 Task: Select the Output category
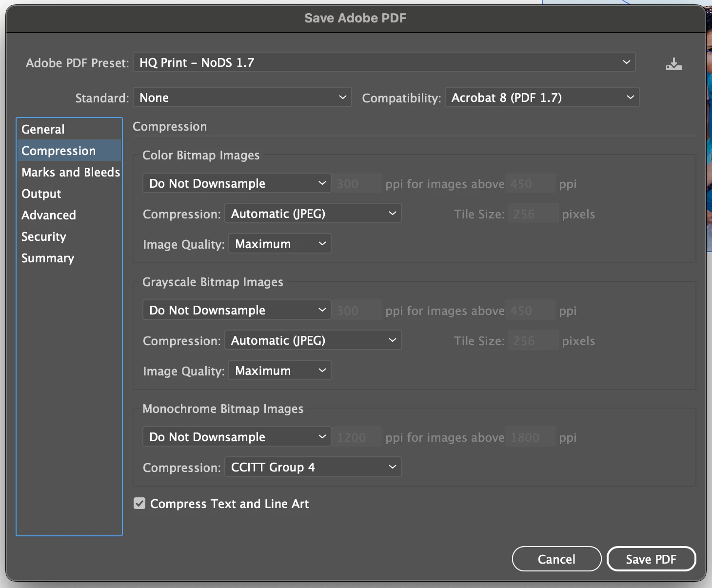[x=69, y=194]
